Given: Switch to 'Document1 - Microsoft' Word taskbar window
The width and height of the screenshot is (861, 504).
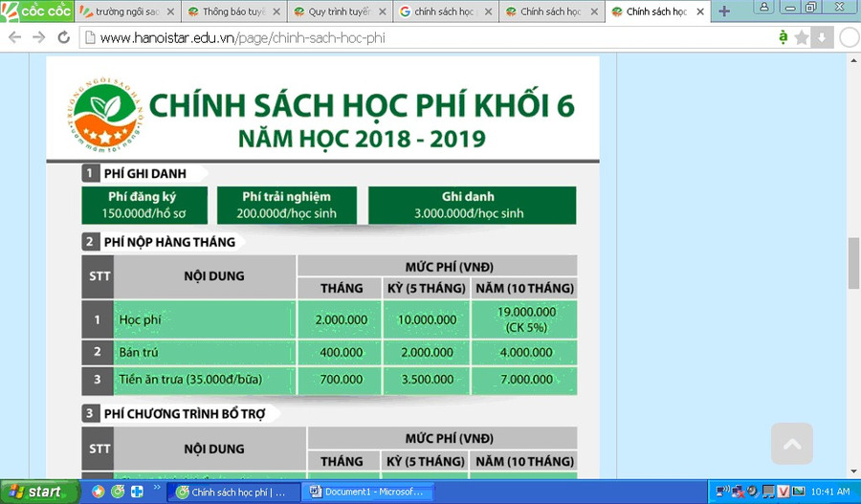Looking at the screenshot, I should click(x=368, y=492).
